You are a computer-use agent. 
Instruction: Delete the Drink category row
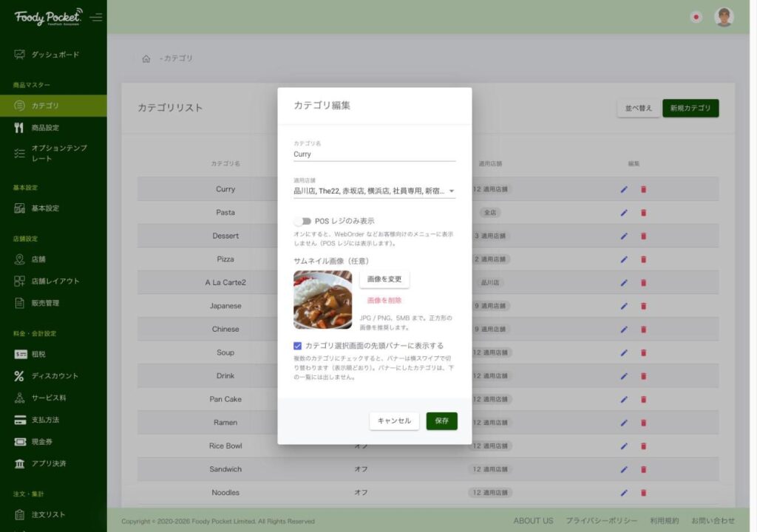[x=643, y=376]
